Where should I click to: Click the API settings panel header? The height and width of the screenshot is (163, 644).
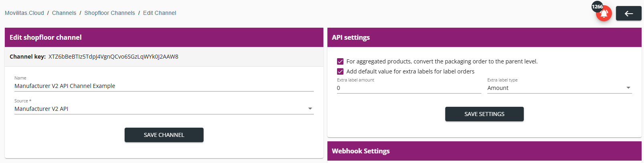(x=484, y=37)
